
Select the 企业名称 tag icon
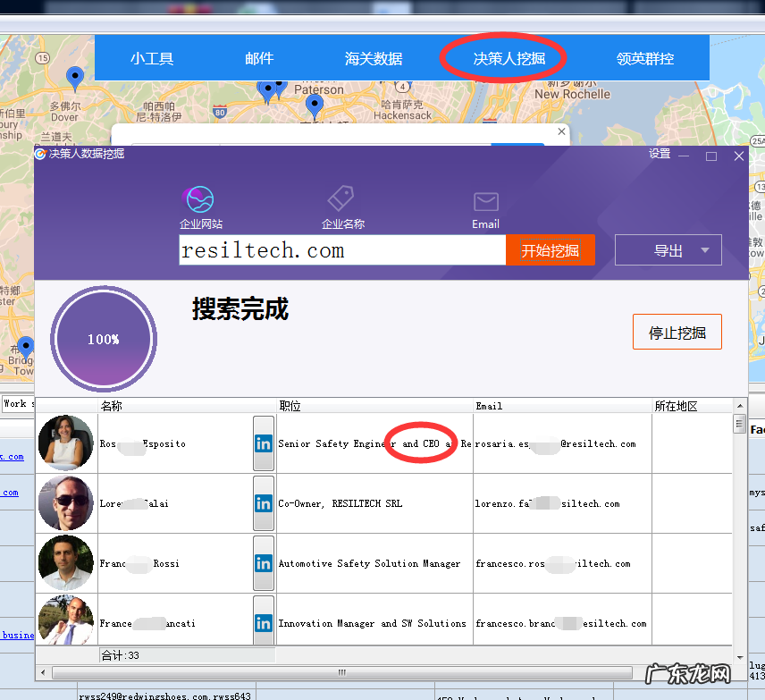(x=341, y=198)
